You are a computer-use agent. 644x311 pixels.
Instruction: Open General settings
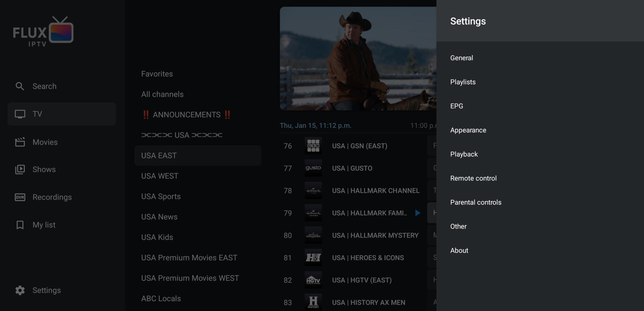(462, 58)
